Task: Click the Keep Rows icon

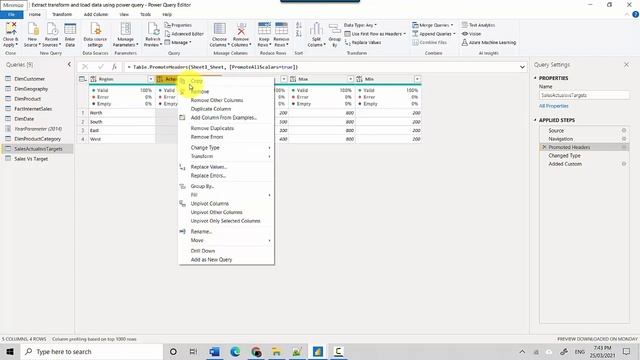Action: point(264,34)
